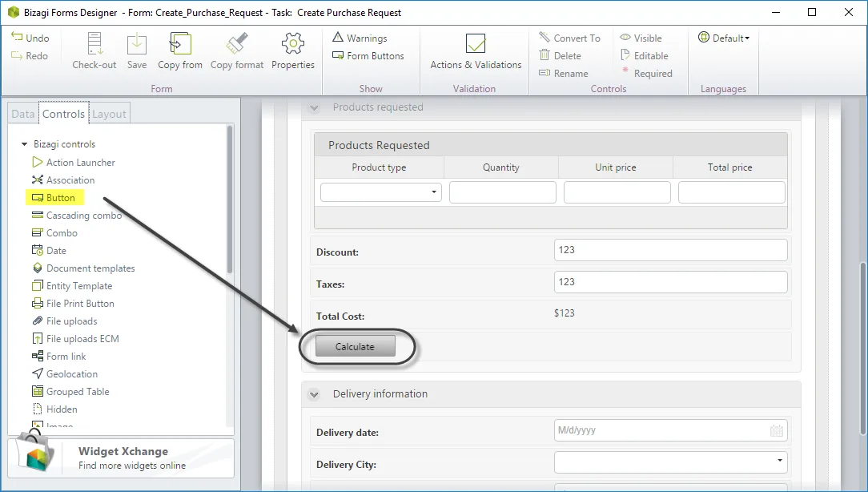This screenshot has width=868, height=492.
Task: Select the Date control
Action: (50, 251)
